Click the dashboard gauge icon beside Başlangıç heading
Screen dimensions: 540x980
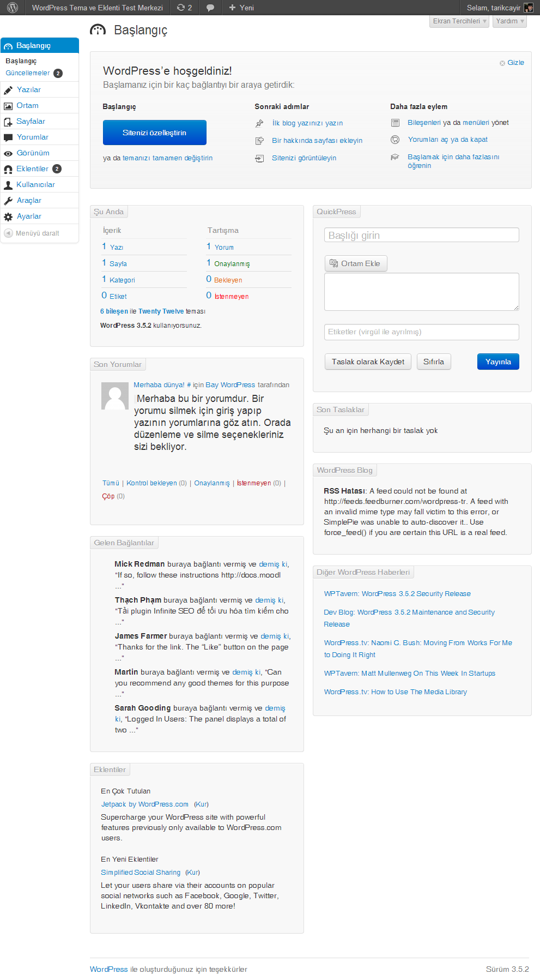click(98, 30)
